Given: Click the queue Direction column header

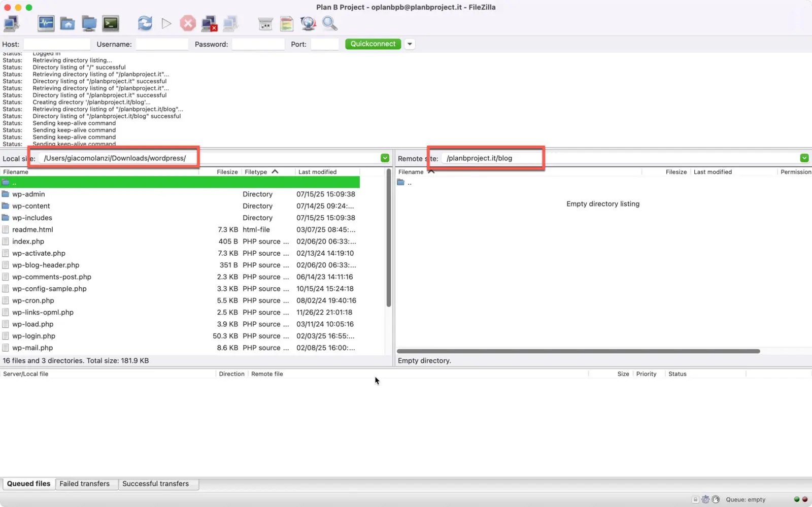Looking at the screenshot, I should 231,374.
